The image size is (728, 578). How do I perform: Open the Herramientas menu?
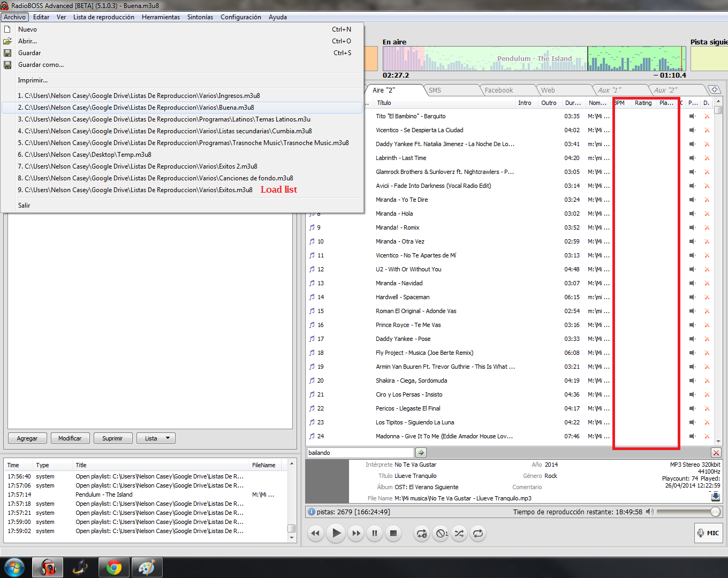click(161, 17)
